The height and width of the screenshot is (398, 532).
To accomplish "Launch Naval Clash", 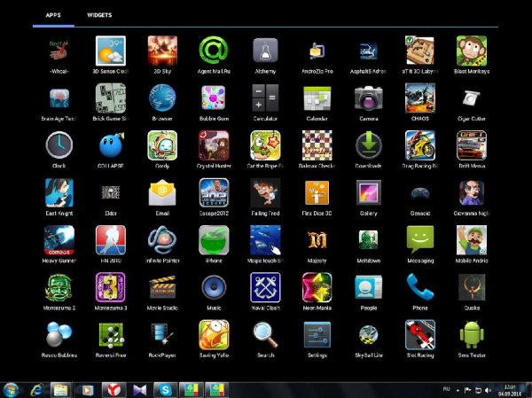I will (265, 287).
